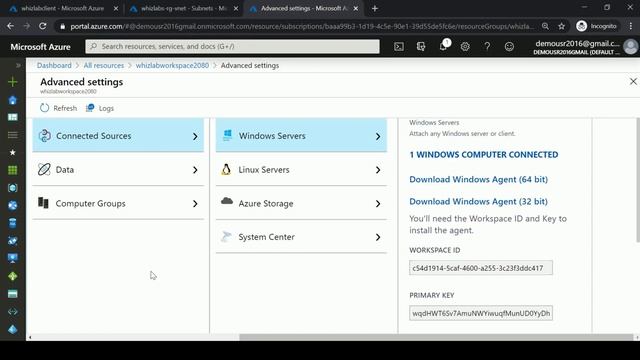
Task: Go to whizlabworkspace2080 breadcrumb
Action: [172, 65]
